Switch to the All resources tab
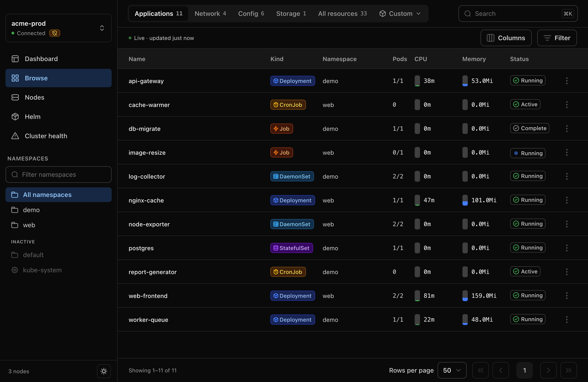588x382 pixels. (342, 14)
